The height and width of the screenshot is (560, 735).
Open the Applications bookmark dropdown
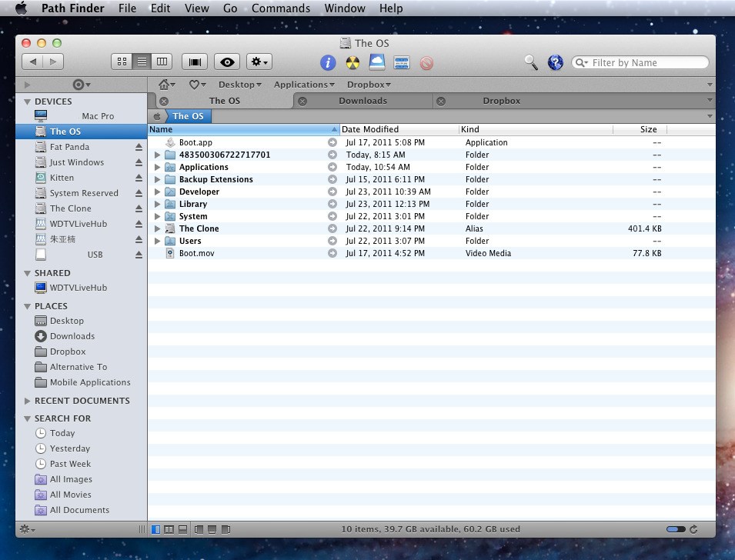(304, 85)
